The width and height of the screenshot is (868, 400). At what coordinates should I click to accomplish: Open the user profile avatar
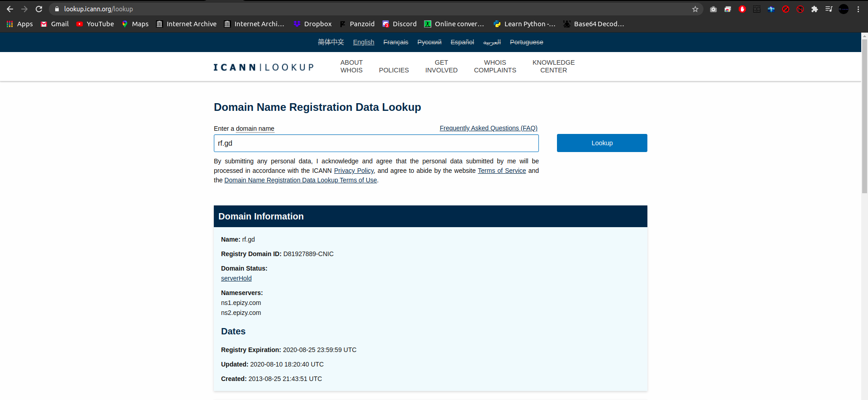[x=844, y=9]
